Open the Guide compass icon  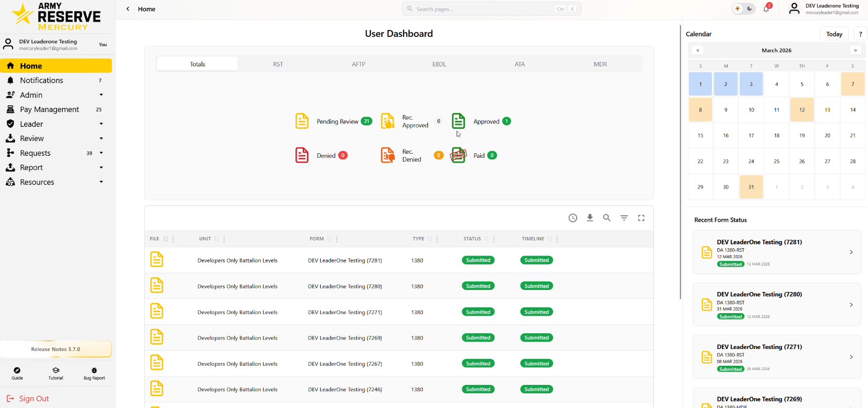tap(17, 373)
